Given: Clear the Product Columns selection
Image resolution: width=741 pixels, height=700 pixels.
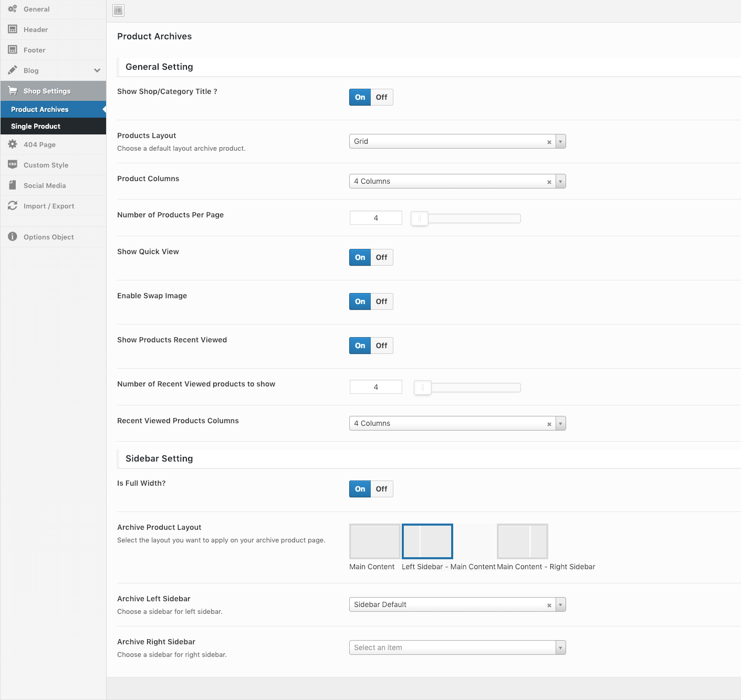Looking at the screenshot, I should coord(549,182).
